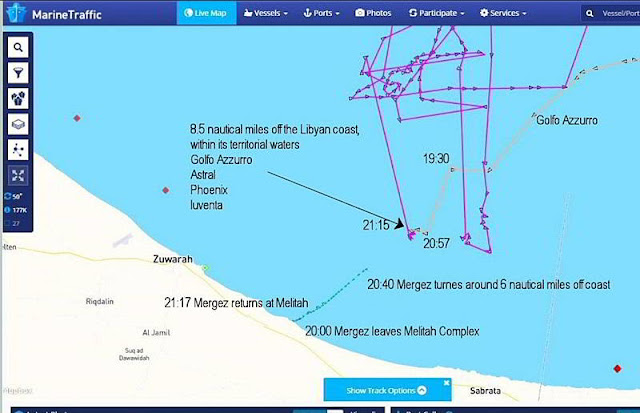
Task: Close the Show Track Options panel
Action: pos(447,383)
